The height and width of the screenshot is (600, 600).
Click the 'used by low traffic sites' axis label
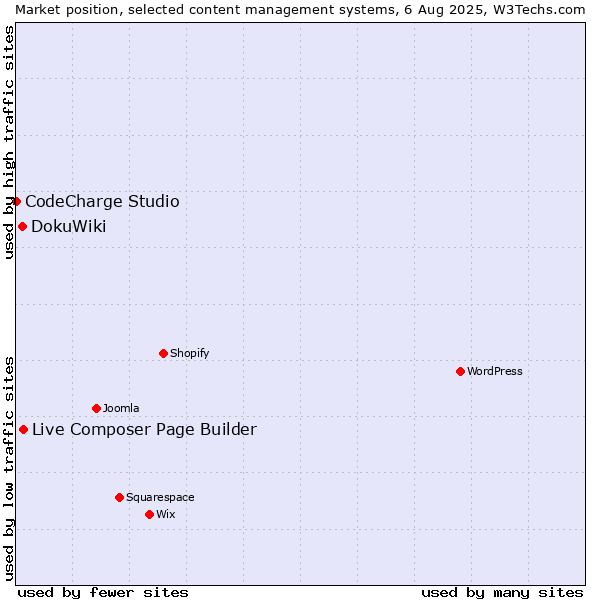point(8,470)
